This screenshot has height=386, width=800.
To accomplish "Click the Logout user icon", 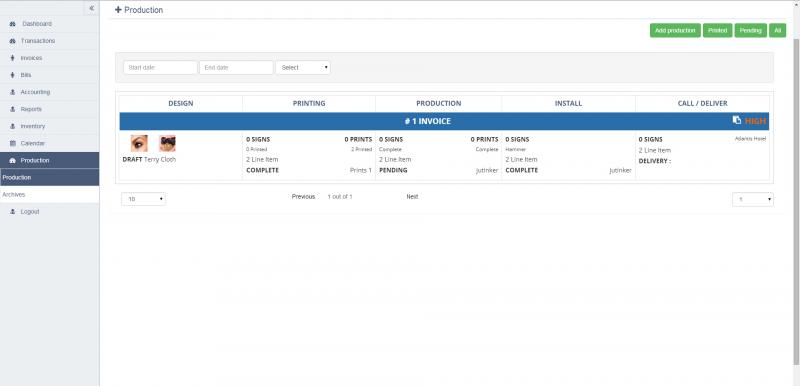I will click(13, 212).
